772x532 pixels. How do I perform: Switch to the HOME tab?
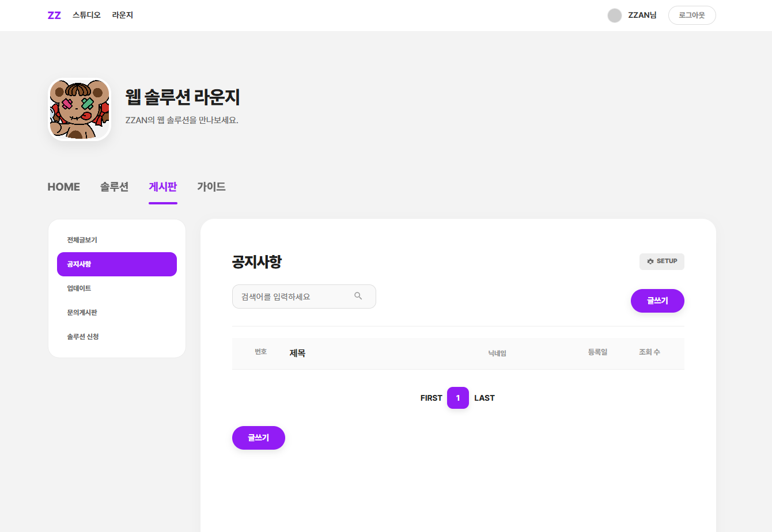64,187
